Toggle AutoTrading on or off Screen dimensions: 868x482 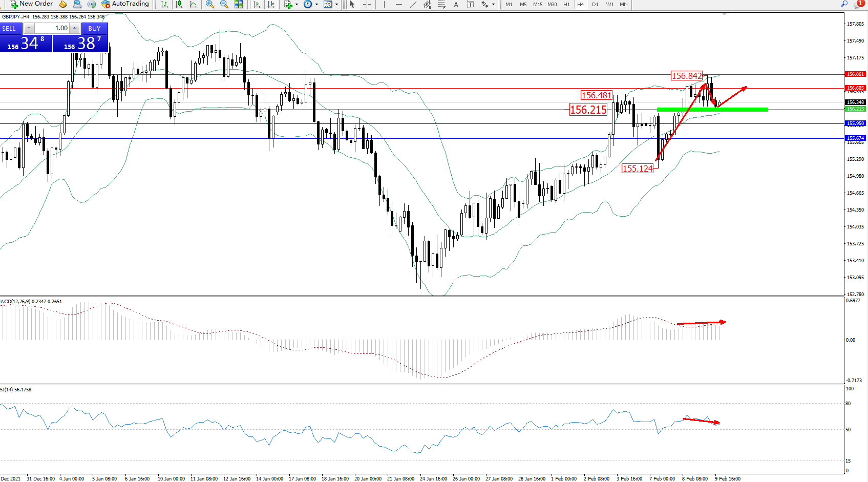point(125,4)
